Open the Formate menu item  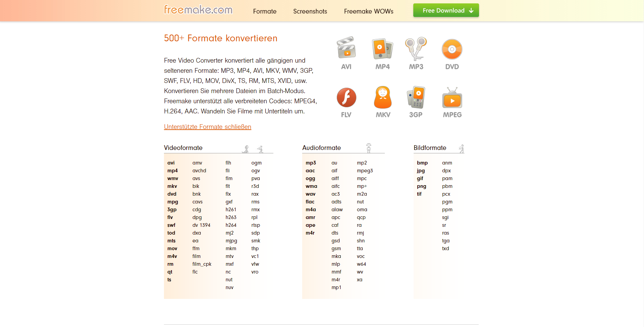click(x=265, y=11)
